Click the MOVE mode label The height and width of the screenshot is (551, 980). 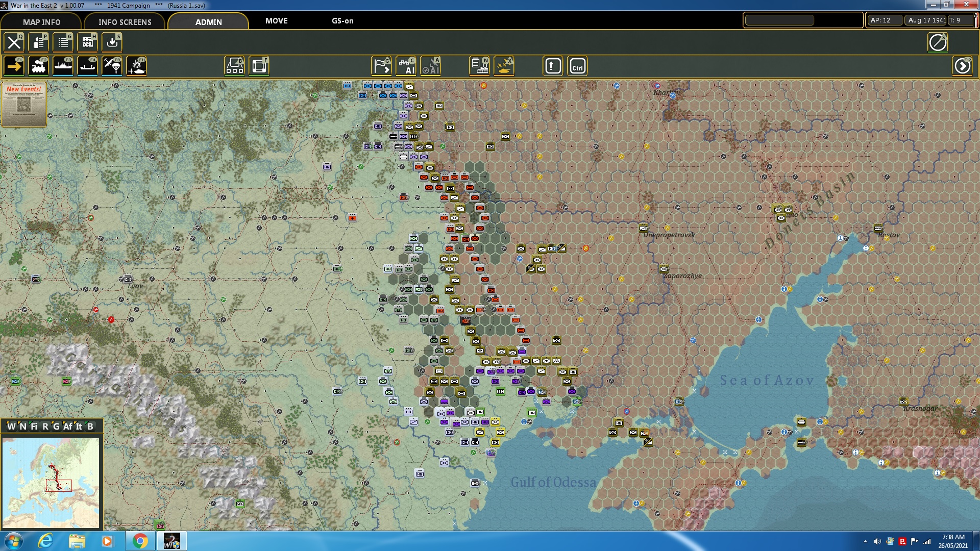pos(276,21)
